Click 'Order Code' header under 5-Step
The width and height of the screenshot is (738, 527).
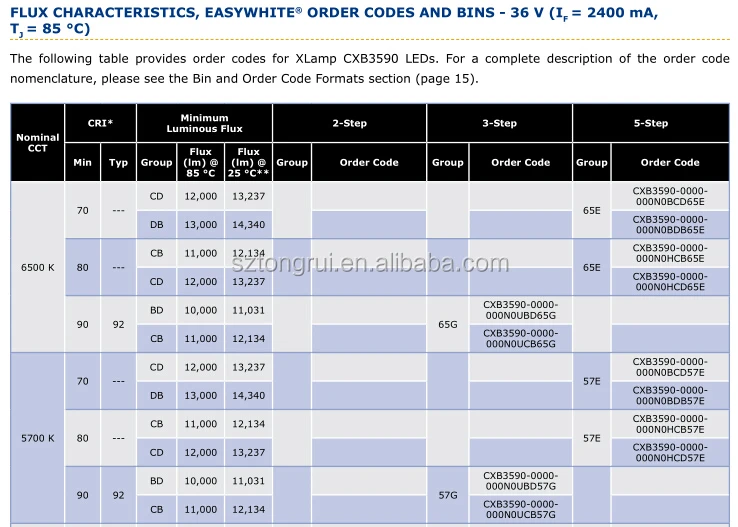[x=670, y=162]
